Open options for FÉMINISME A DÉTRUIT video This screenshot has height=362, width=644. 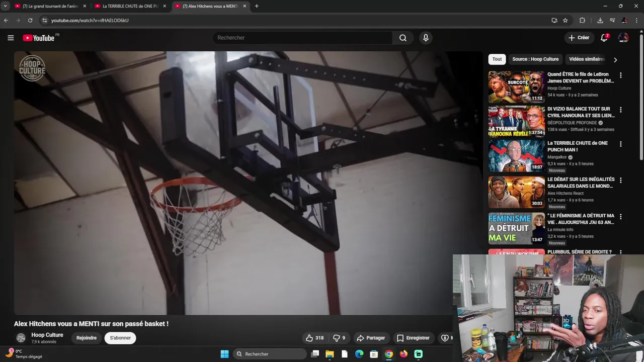(x=620, y=216)
